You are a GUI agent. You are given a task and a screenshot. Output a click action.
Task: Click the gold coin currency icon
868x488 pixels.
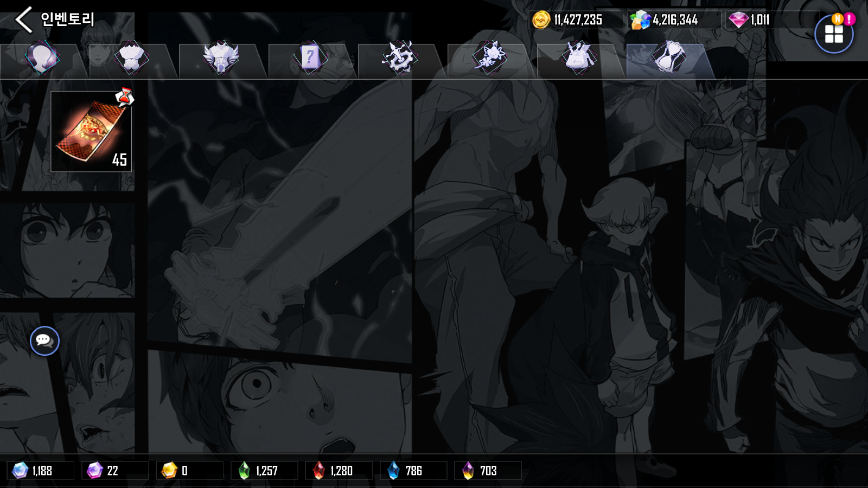coord(541,20)
